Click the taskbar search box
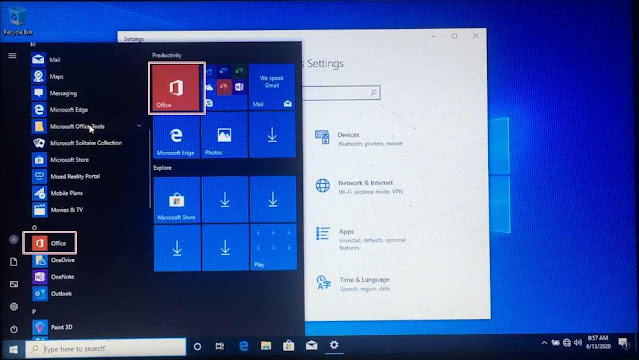The height and width of the screenshot is (360, 639). point(106,348)
